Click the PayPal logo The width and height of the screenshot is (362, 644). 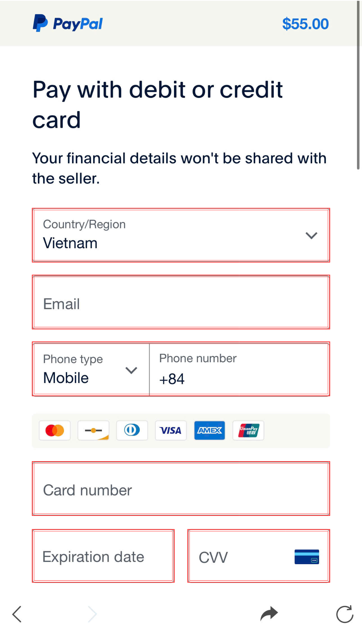(68, 23)
